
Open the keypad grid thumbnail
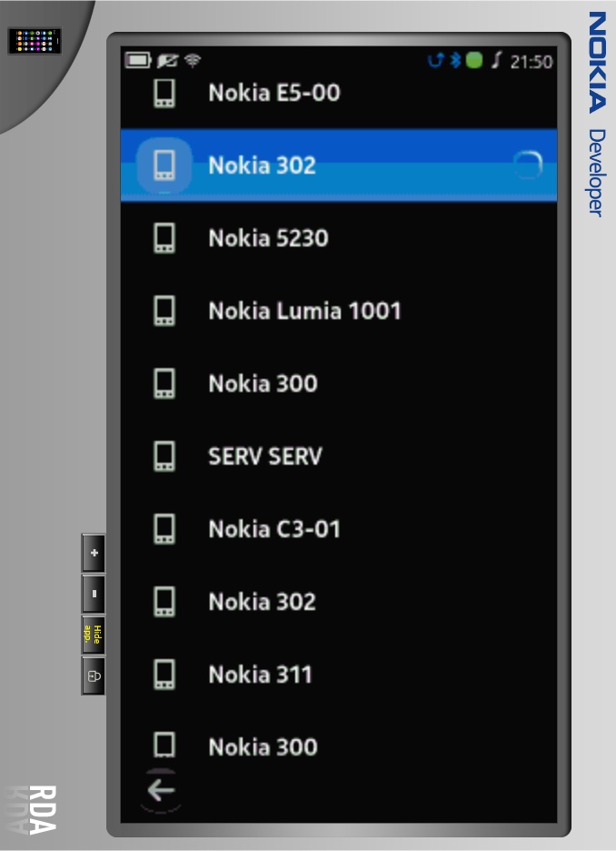35,41
